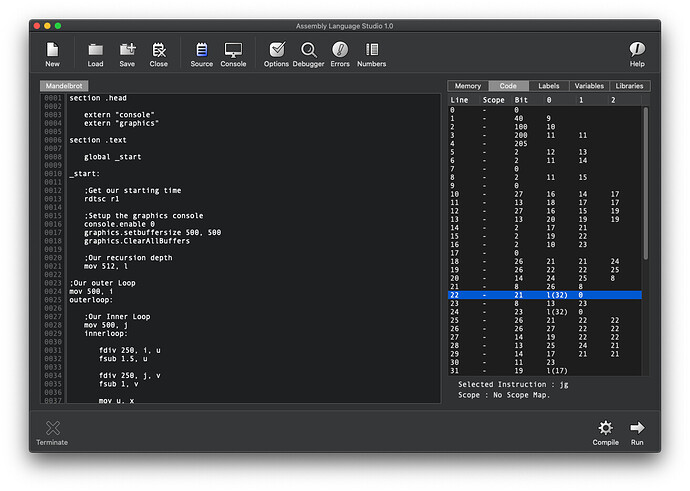Click 'fsub 1.5, u' source line
This screenshot has height=491, width=690.
click(x=123, y=359)
